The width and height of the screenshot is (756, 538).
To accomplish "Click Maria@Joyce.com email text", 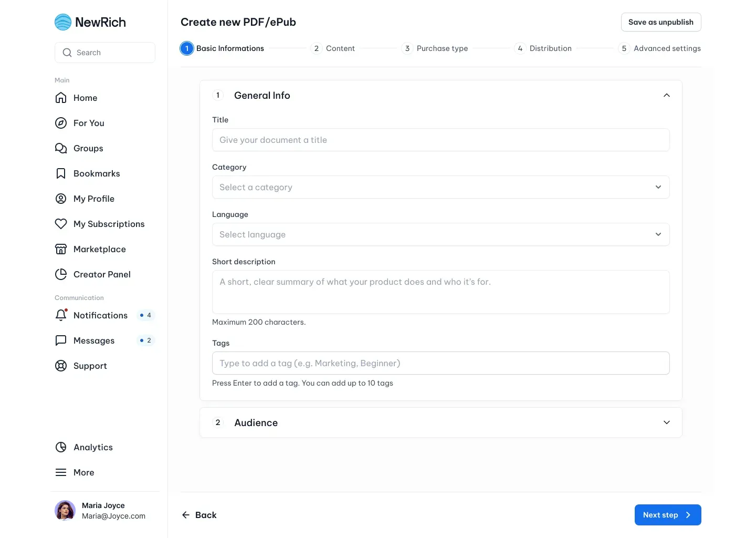I will 113,516.
